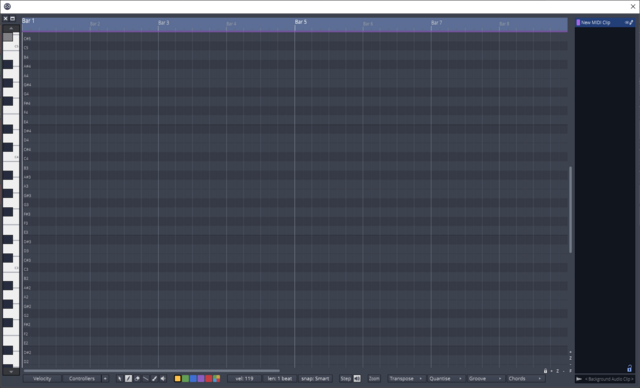Open the Velocity lane
Screen dimensions: 640x388
(42, 379)
